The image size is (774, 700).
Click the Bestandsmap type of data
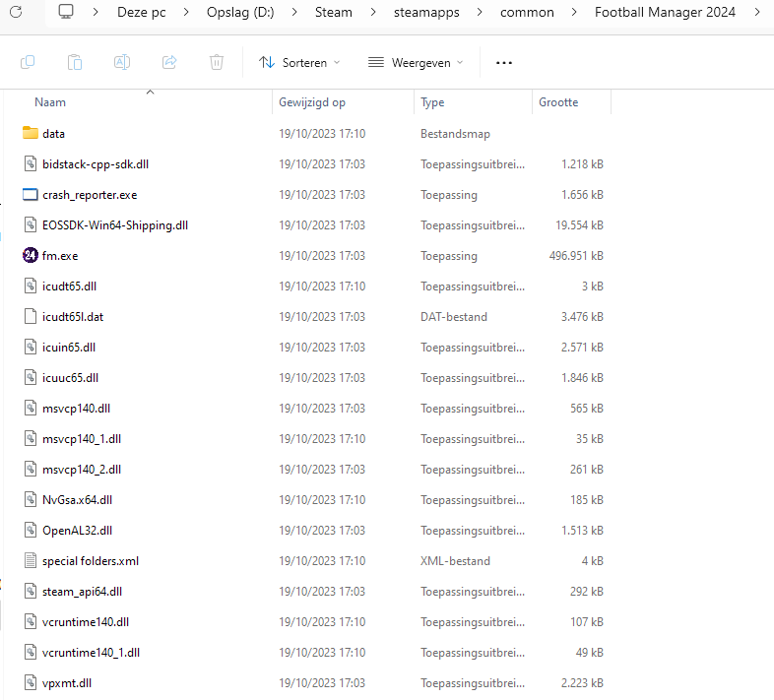pyautogui.click(x=455, y=133)
